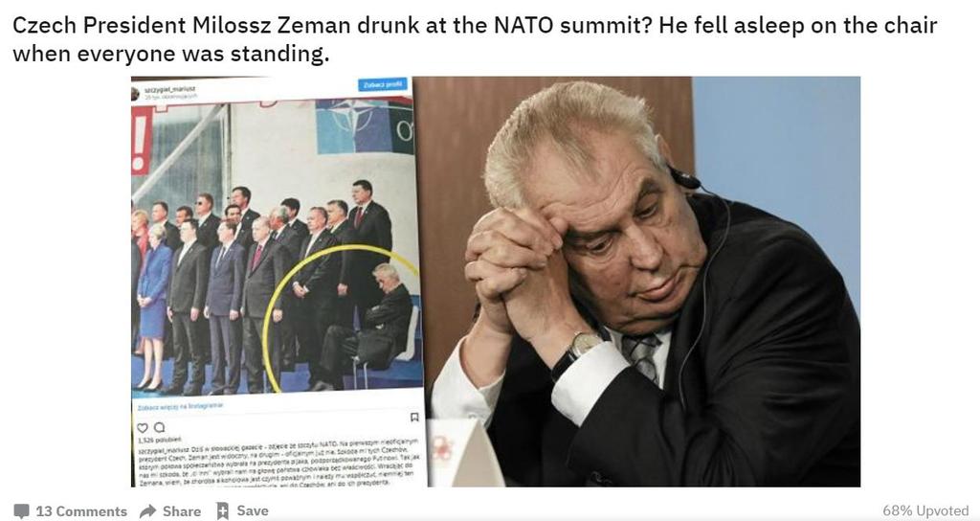Click the Save bookmark-plus icon
Image resolution: width=980 pixels, height=521 pixels.
tap(222, 511)
